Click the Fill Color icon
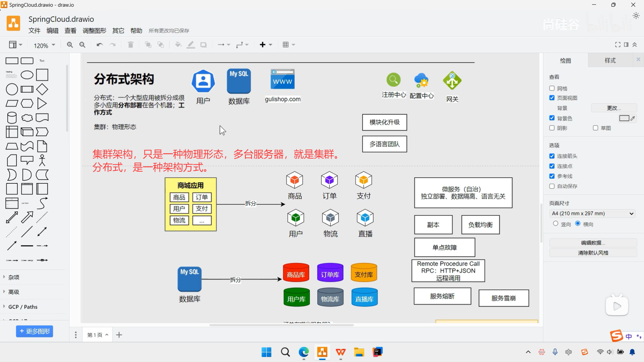 click(178, 44)
